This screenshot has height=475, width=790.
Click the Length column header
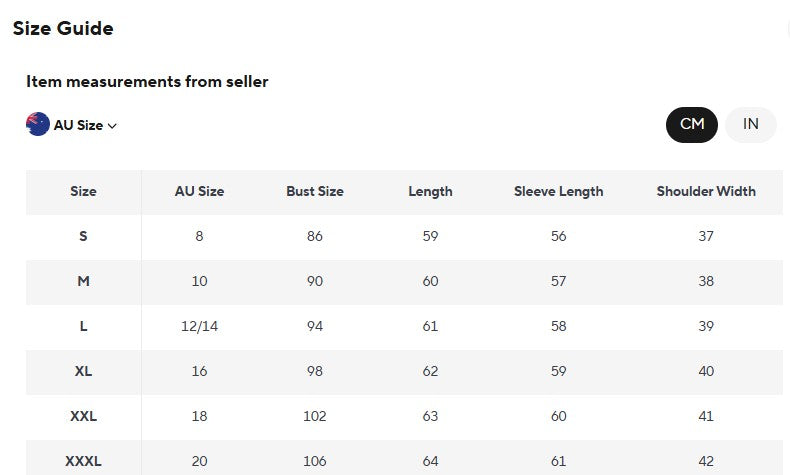pyautogui.click(x=430, y=192)
